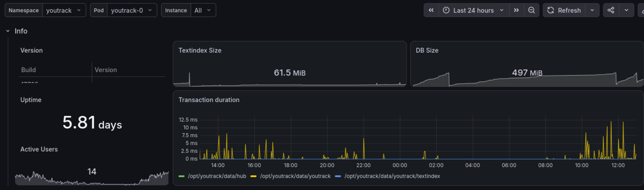644x190 pixels.
Task: Shift time range backward with double-left arrows
Action: point(431,10)
